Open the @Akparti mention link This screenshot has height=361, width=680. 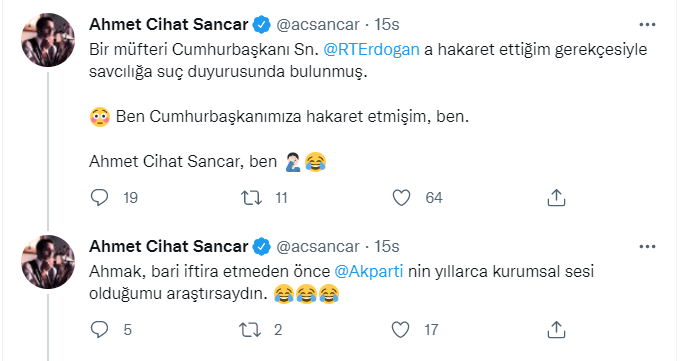pos(369,272)
